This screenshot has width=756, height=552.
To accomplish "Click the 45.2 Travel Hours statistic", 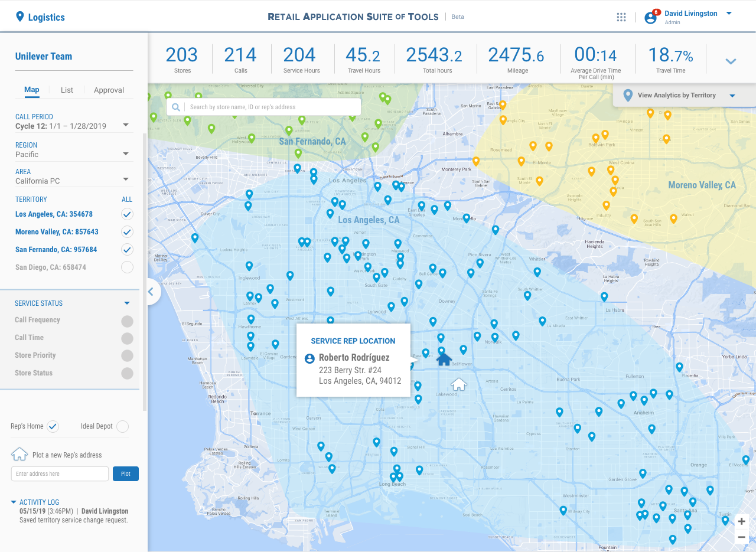I will point(363,59).
